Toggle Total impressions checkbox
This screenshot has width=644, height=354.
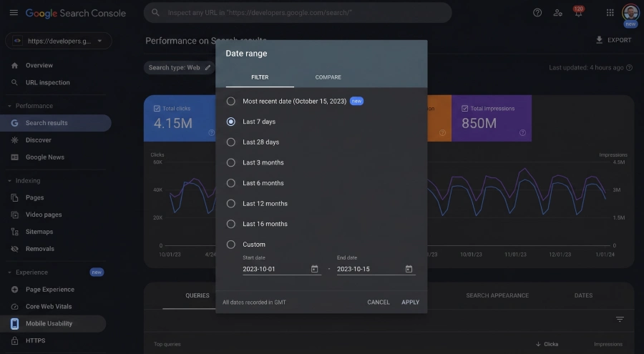[464, 109]
